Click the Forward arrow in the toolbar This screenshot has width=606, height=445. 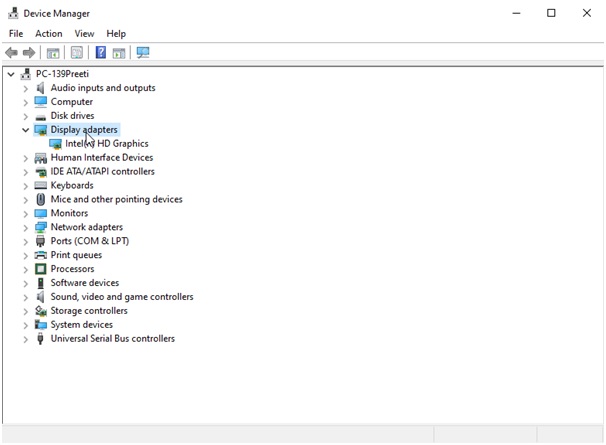coord(29,53)
